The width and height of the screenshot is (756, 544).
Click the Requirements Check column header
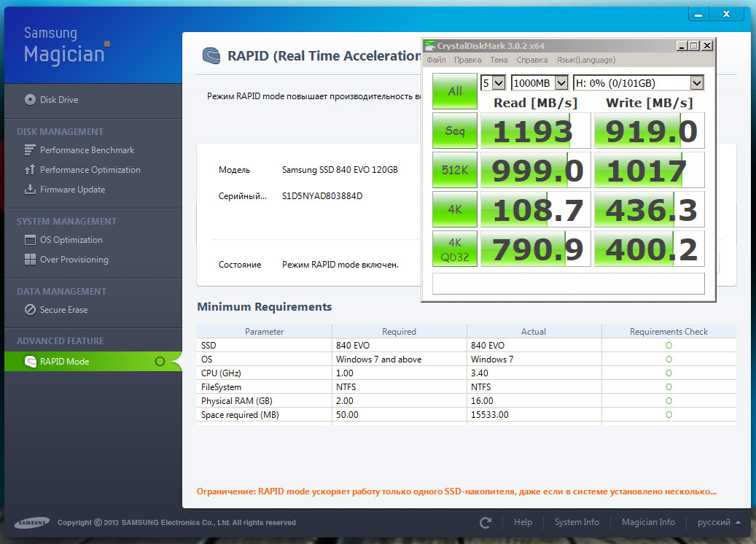coord(669,331)
